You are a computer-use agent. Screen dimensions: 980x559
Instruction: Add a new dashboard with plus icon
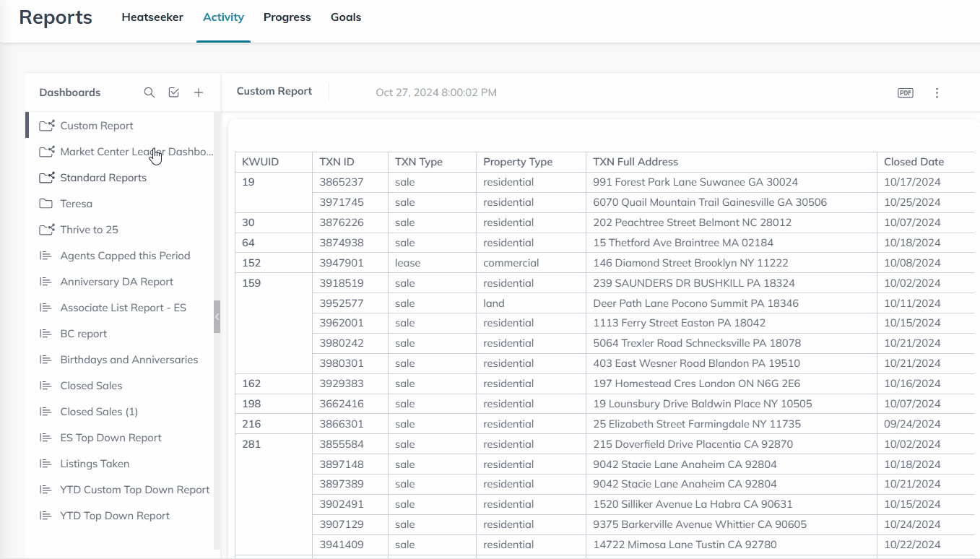[x=199, y=92]
